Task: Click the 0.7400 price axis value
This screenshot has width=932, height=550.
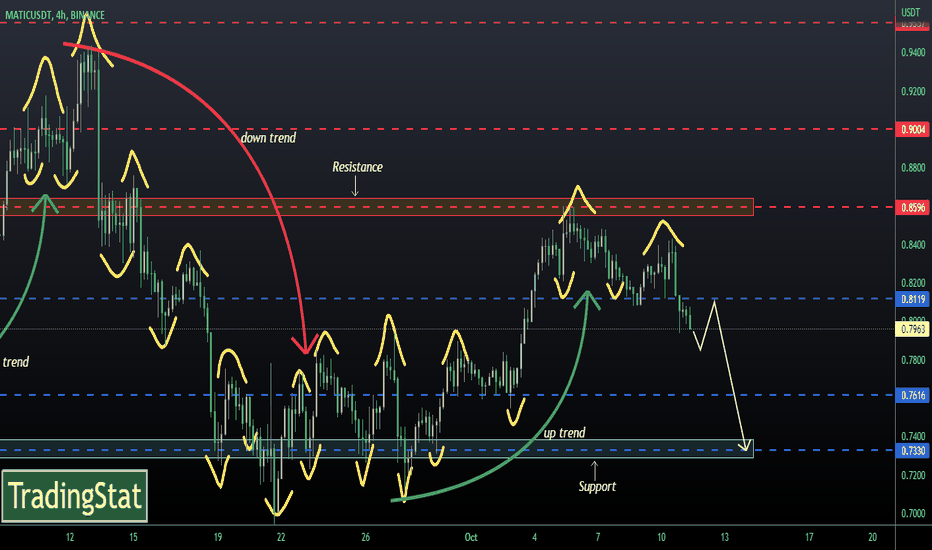Action: pyautogui.click(x=913, y=436)
